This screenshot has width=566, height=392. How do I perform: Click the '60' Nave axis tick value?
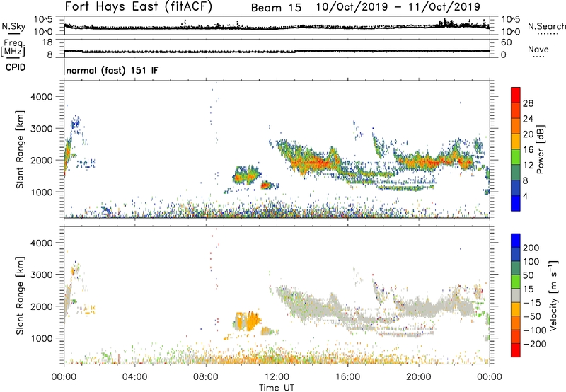click(506, 42)
